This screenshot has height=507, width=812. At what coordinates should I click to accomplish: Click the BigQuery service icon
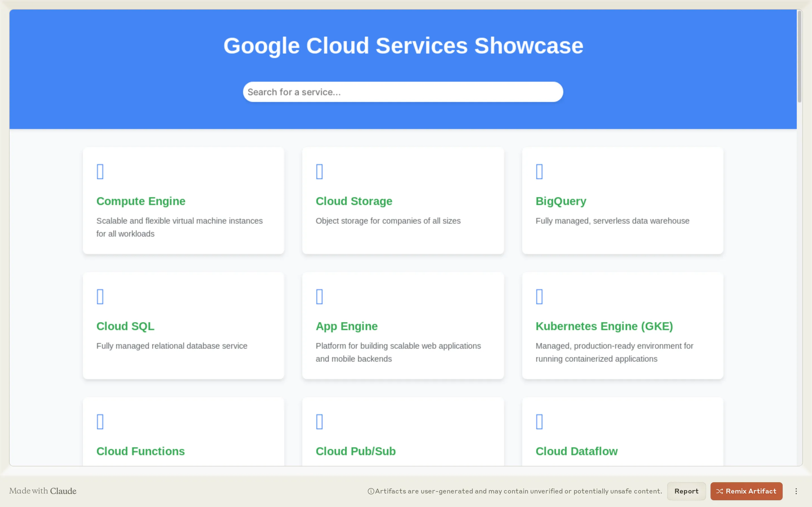click(539, 171)
